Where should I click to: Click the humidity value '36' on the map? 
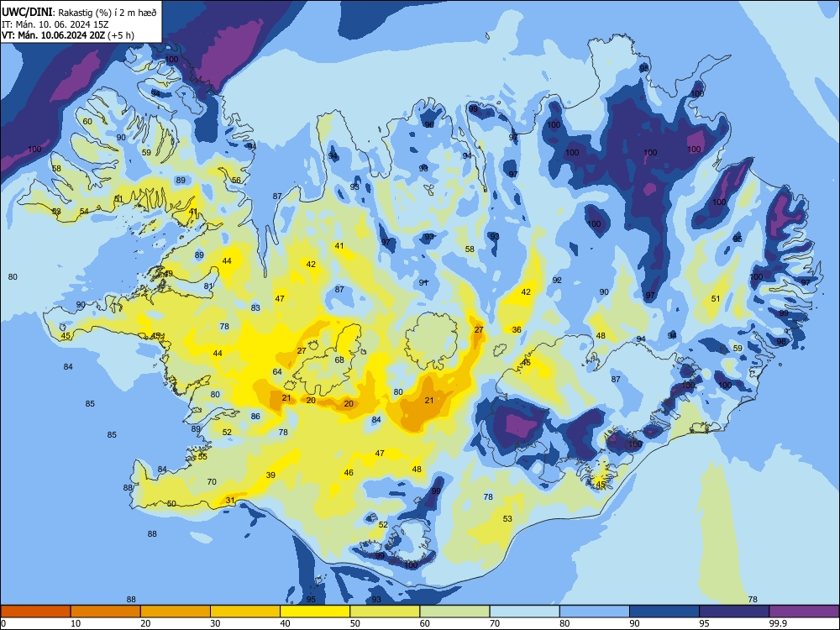click(517, 329)
